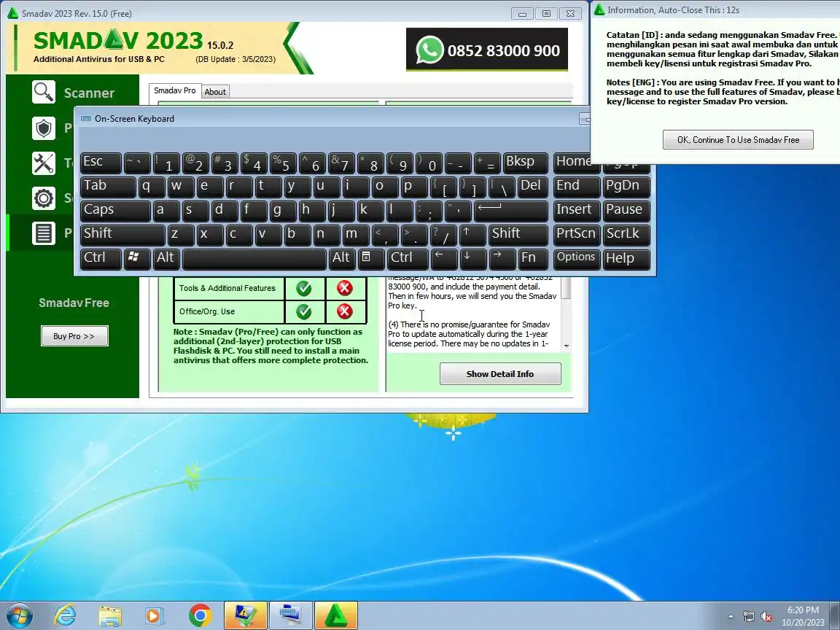Toggle the right Alt key on keyboard
840x630 pixels.
[x=341, y=259]
